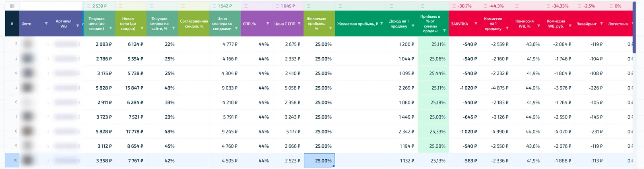644x169 pixels.
Task: Open the Артикул WB column filter arrow
Action: point(78,26)
